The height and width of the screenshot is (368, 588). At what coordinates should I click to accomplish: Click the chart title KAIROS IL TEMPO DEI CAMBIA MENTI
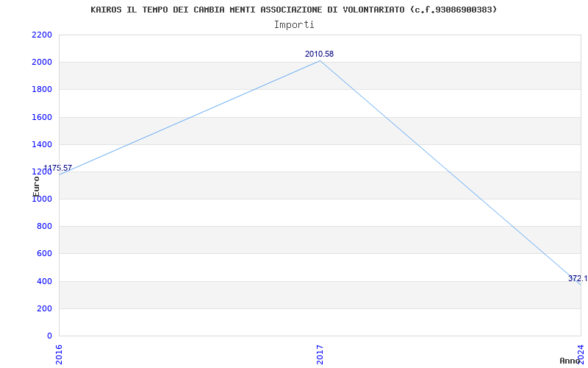(294, 10)
